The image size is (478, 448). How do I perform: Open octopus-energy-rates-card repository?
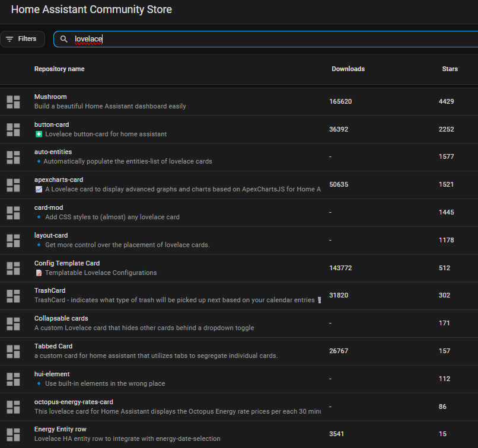click(74, 402)
